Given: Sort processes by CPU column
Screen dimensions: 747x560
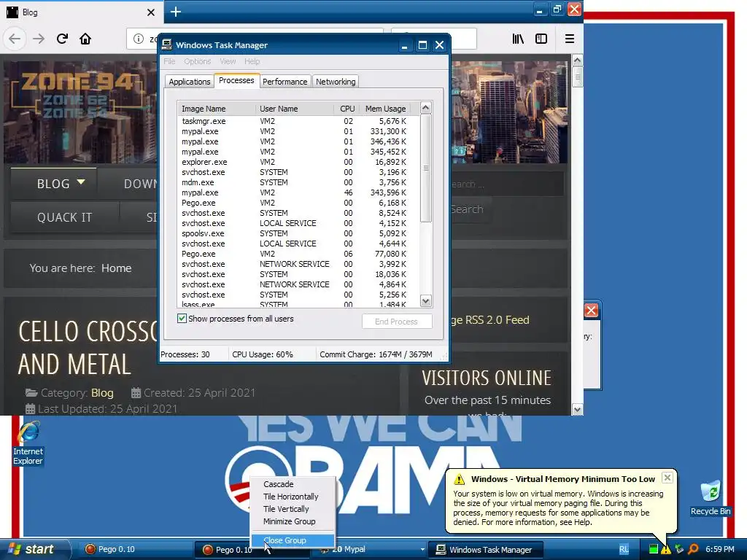Looking at the screenshot, I should [347, 109].
